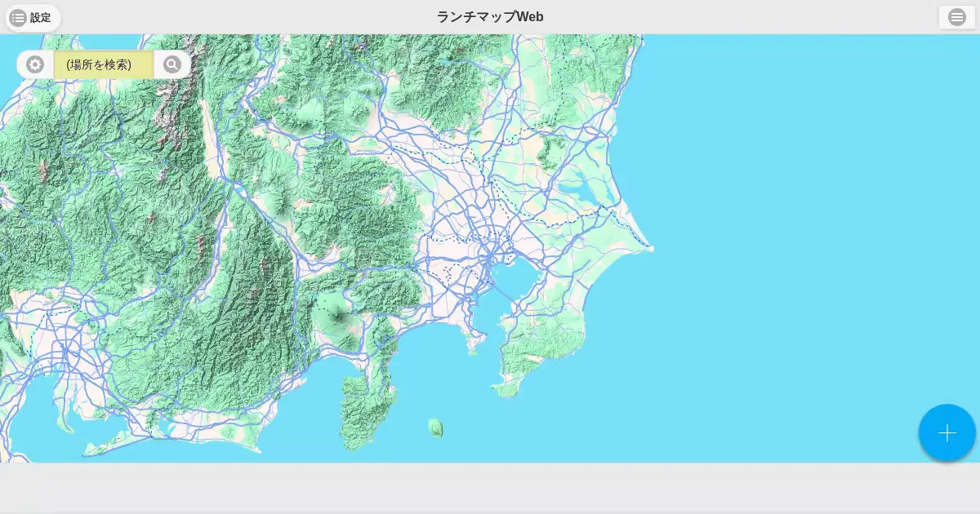Click the ランチマップWeb title text

490,16
